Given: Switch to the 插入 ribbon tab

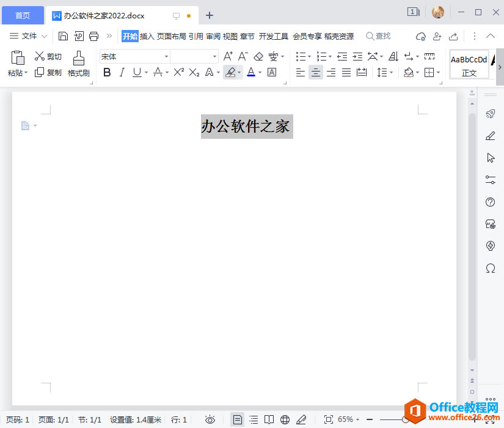Looking at the screenshot, I should point(147,36).
